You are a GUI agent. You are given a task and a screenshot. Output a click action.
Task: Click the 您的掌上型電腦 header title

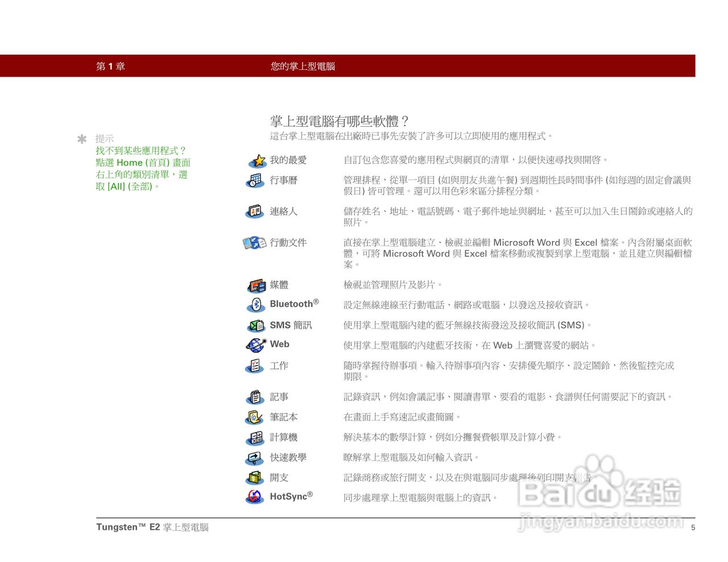click(303, 66)
